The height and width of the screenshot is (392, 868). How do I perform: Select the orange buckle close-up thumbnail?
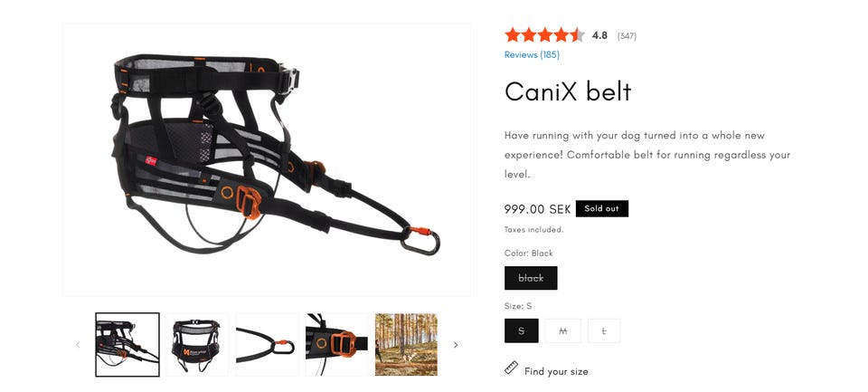tap(336, 345)
